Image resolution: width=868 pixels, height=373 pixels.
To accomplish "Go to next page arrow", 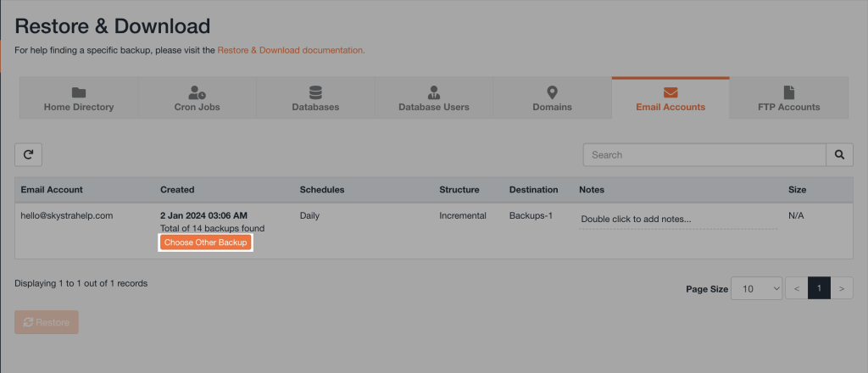I will point(841,288).
